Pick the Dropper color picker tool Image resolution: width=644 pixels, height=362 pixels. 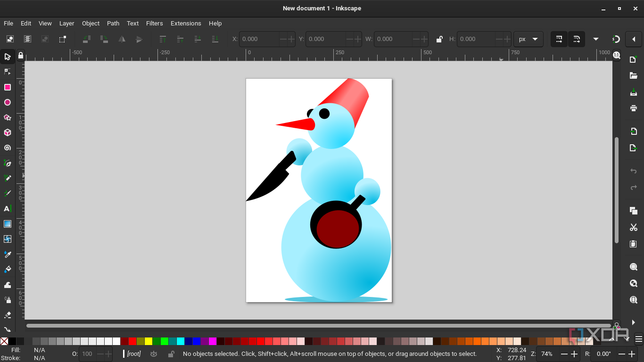coord(8,254)
